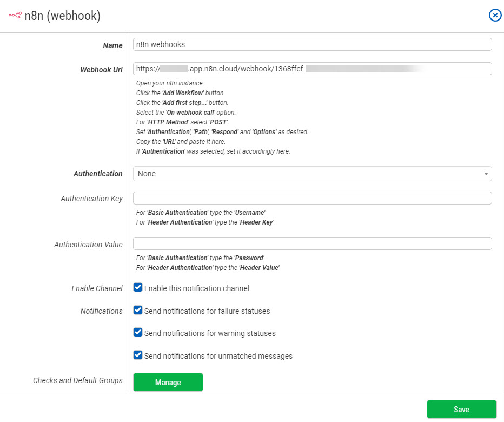Viewport: 504px width, 422px height.
Task: Select the Authentication Key input field
Action: click(312, 198)
